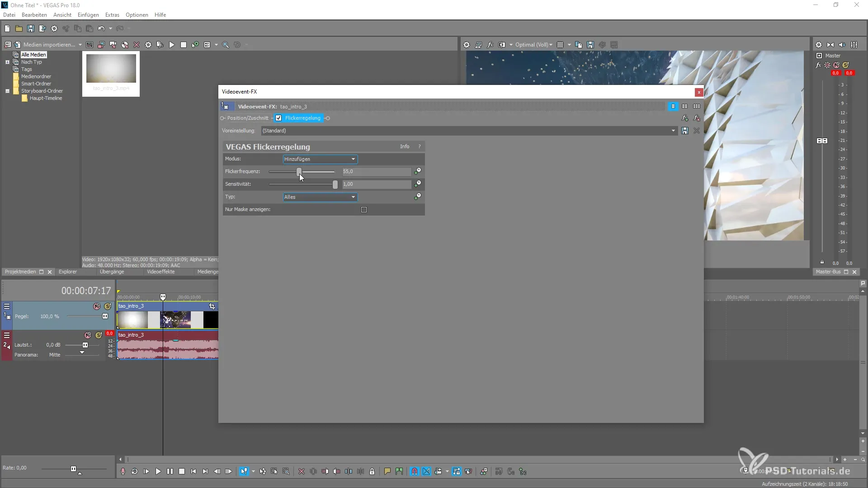Stop preview in Project Media toolbar

click(x=184, y=45)
